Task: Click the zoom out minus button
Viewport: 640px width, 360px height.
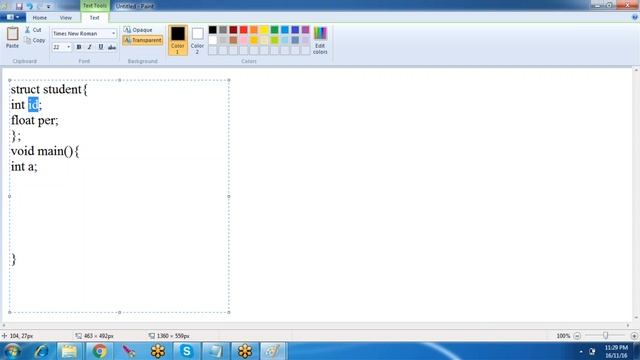Action: click(x=577, y=336)
